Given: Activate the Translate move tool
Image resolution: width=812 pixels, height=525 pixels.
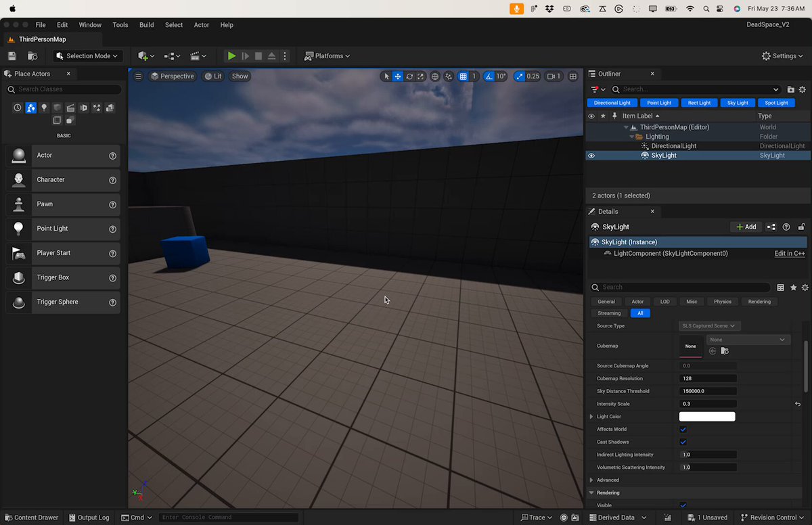Looking at the screenshot, I should (x=398, y=76).
